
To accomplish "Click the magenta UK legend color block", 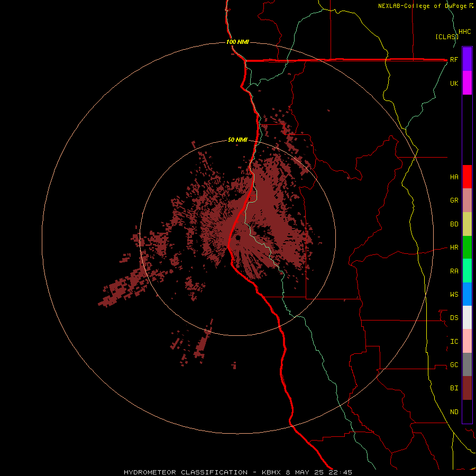I will 467,83.
